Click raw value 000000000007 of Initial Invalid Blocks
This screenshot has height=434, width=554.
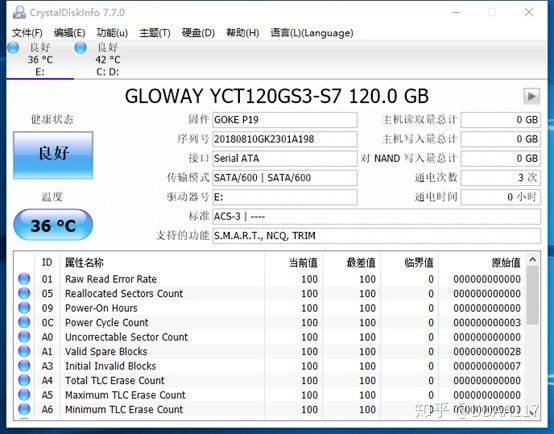coord(487,366)
